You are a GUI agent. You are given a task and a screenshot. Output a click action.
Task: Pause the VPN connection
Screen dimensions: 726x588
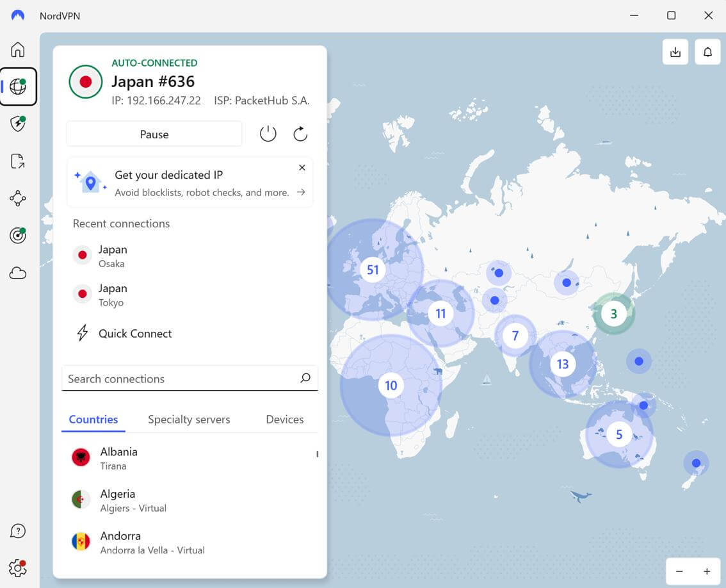pos(154,135)
